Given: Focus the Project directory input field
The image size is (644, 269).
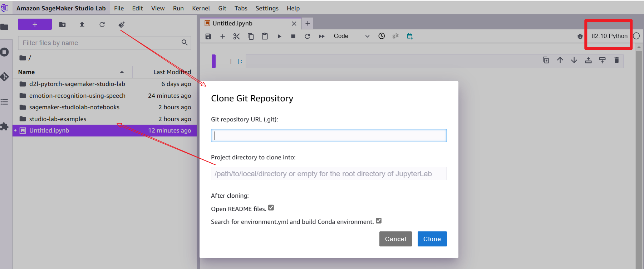Looking at the screenshot, I should tap(329, 174).
